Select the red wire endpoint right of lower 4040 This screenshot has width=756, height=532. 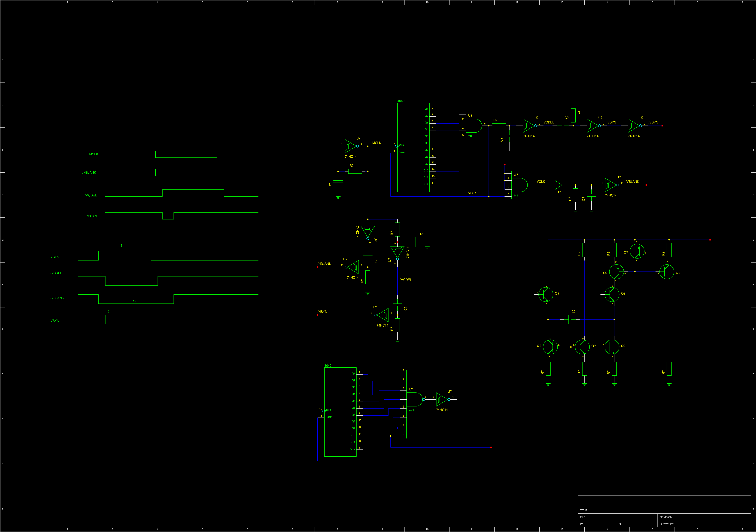(491, 448)
